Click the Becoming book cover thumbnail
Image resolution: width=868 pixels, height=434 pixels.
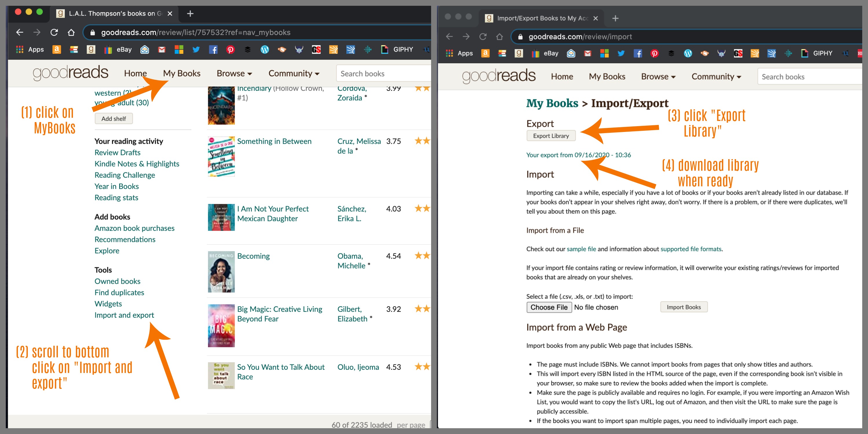[x=221, y=272]
